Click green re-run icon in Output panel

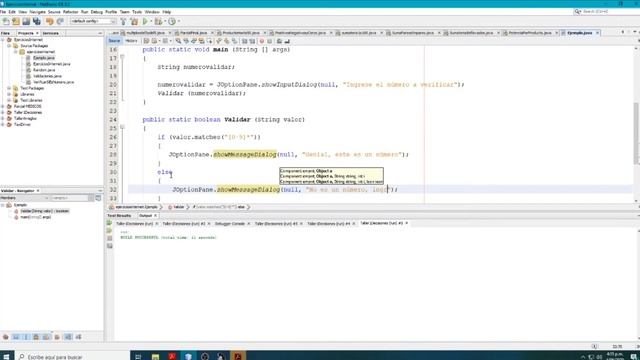point(109,223)
